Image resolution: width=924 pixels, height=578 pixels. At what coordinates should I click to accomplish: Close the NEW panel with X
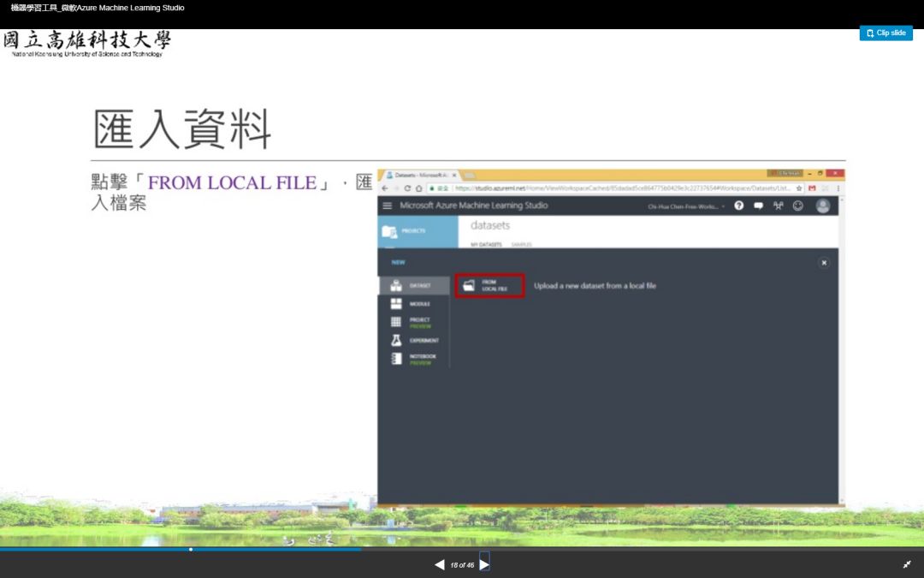click(x=824, y=263)
